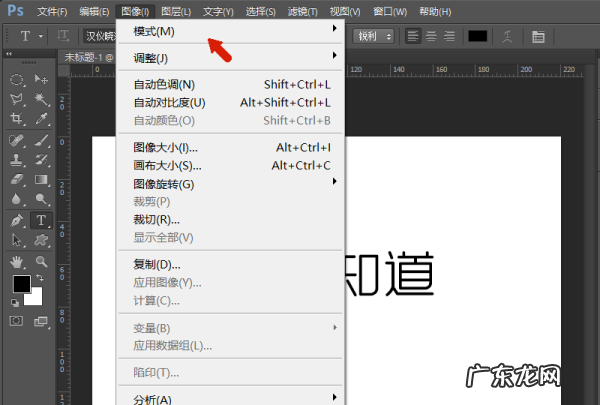
Task: Toggle the character and paragraph panel
Action: [538, 36]
